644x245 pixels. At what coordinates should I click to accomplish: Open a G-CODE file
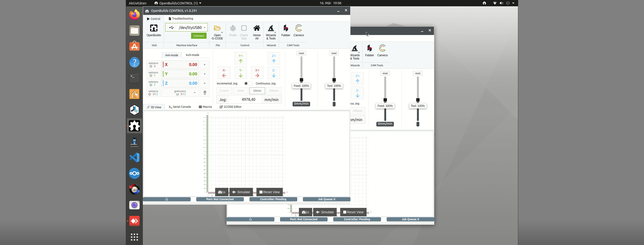[217, 30]
